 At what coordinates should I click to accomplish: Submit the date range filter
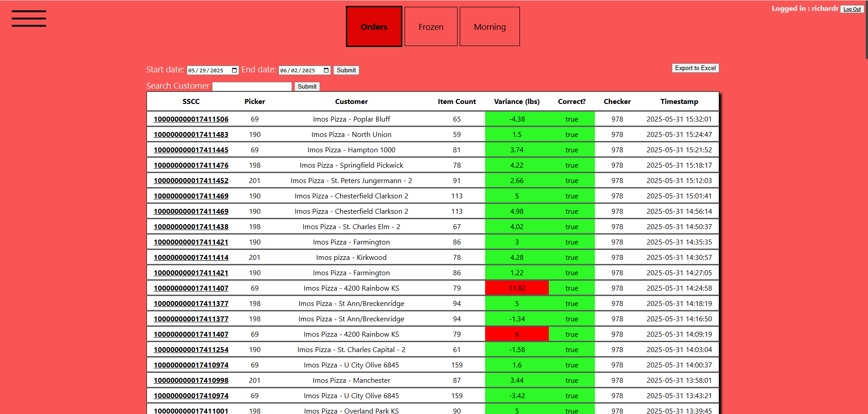click(x=346, y=71)
